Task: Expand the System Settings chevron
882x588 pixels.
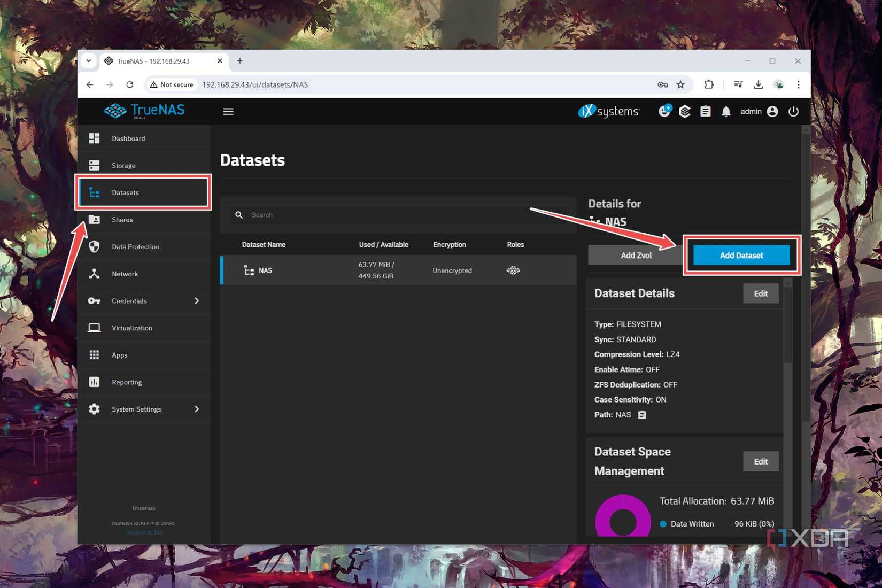Action: [197, 409]
